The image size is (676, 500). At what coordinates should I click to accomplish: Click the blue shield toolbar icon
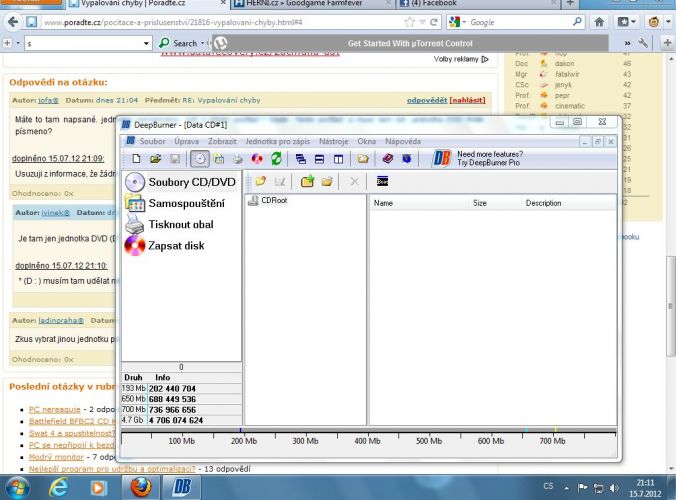coord(407,159)
